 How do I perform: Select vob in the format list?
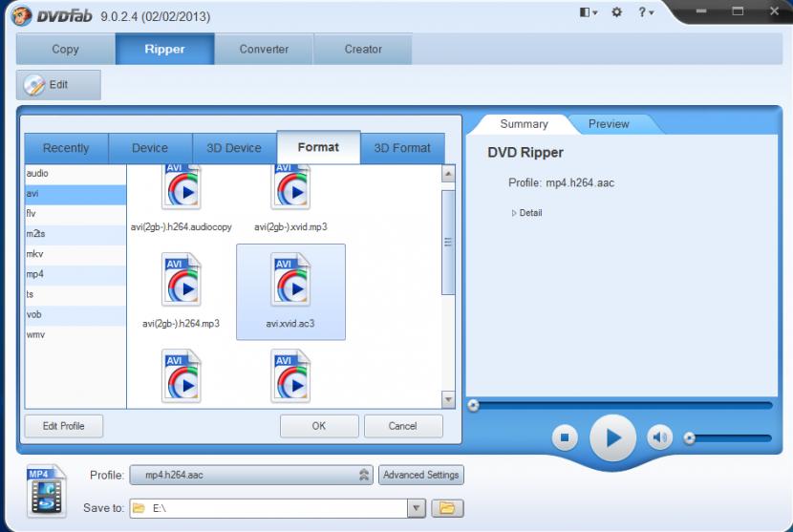click(75, 314)
